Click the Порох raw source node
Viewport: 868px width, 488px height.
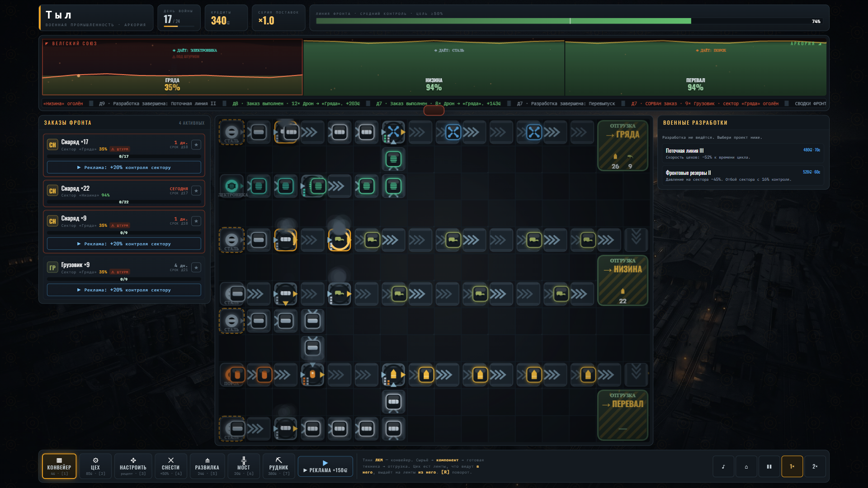[231, 375]
